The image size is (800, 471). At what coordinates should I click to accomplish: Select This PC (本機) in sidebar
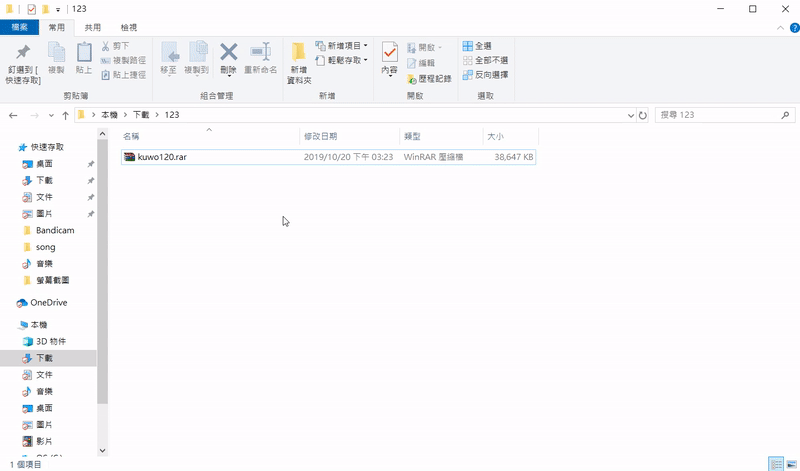[39, 325]
